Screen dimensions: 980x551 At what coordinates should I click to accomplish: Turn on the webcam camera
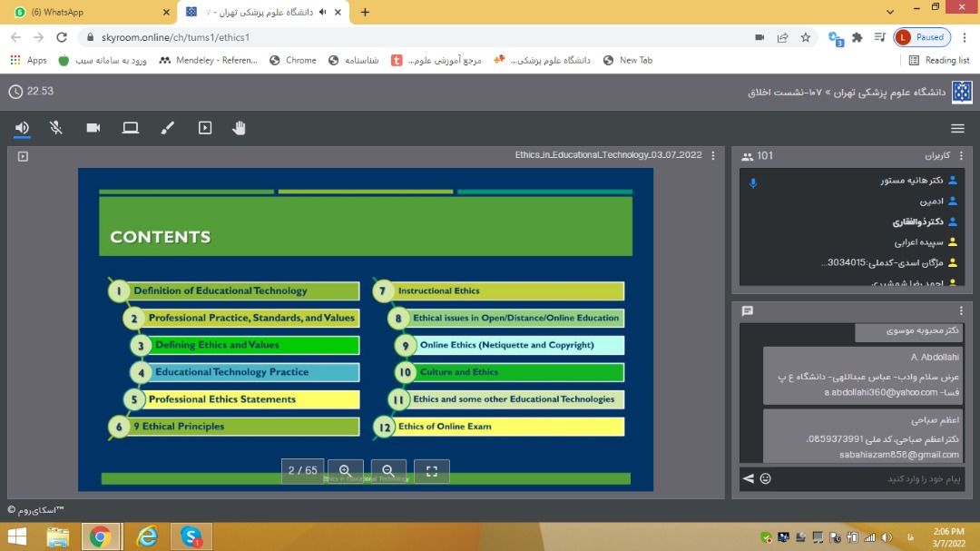coord(93,128)
